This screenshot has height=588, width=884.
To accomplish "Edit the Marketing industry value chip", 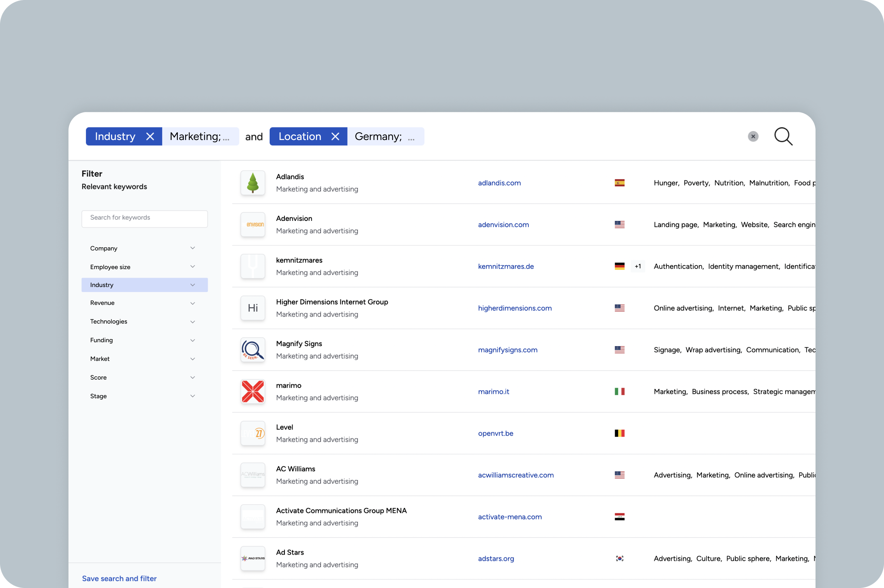I will click(x=200, y=136).
